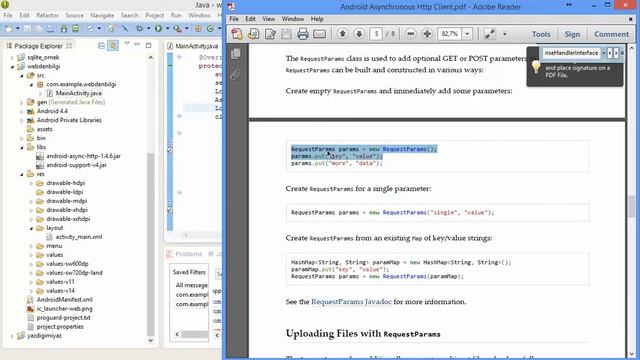Click the Create PDF icon in Adobe Reader
Image resolution: width=640 pixels, height=360 pixels.
pos(237,34)
